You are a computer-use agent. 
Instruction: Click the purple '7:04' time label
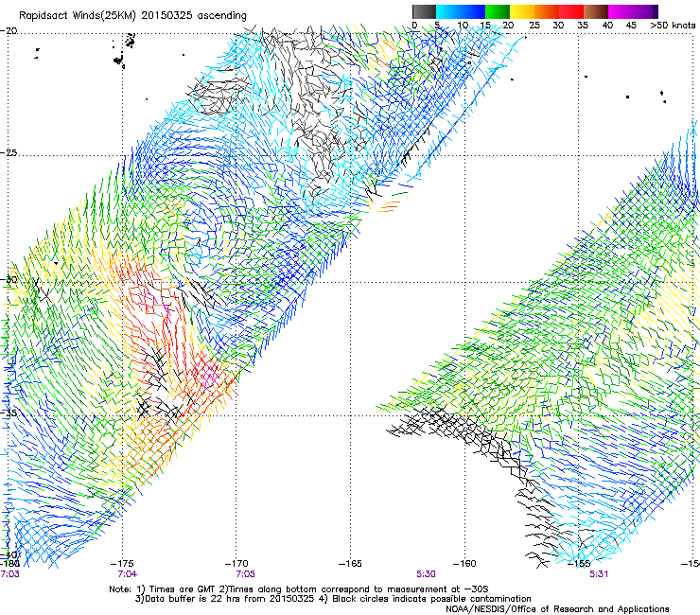(128, 574)
